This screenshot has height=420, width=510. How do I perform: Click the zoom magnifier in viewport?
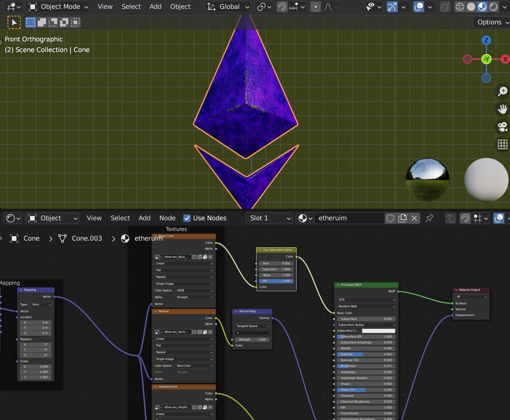[x=502, y=91]
